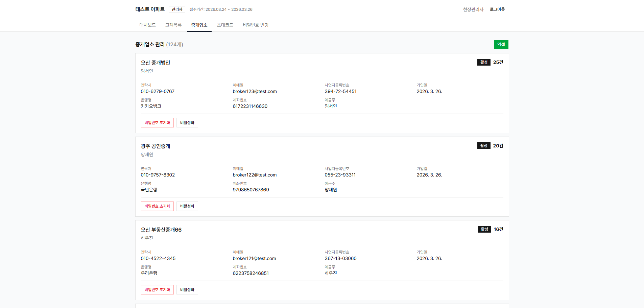Switch to the 고객목록 tab
Image resolution: width=644 pixels, height=308 pixels.
click(173, 25)
